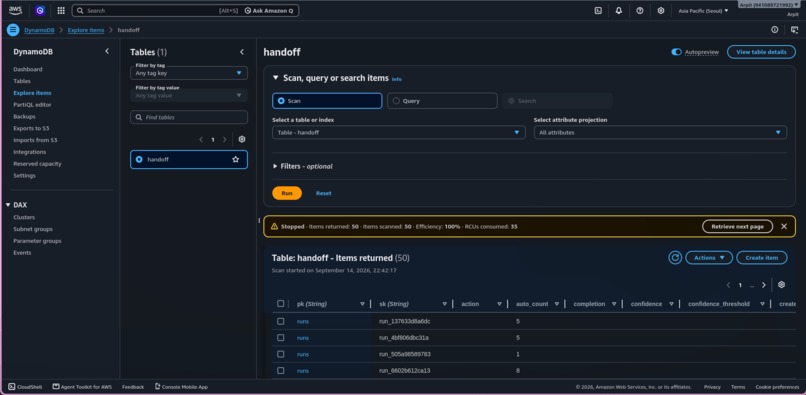Collapse the Tables panel
The height and width of the screenshot is (395, 806).
(242, 52)
